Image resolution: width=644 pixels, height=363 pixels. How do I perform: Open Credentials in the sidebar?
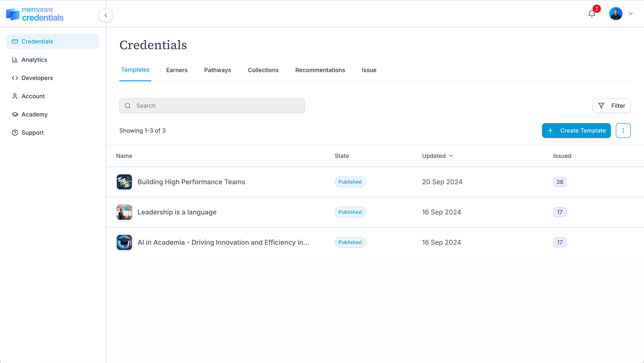point(53,41)
